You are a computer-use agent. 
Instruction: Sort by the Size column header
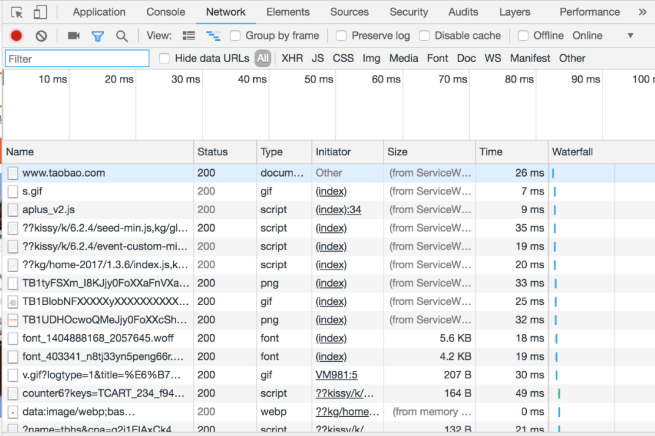click(429, 152)
